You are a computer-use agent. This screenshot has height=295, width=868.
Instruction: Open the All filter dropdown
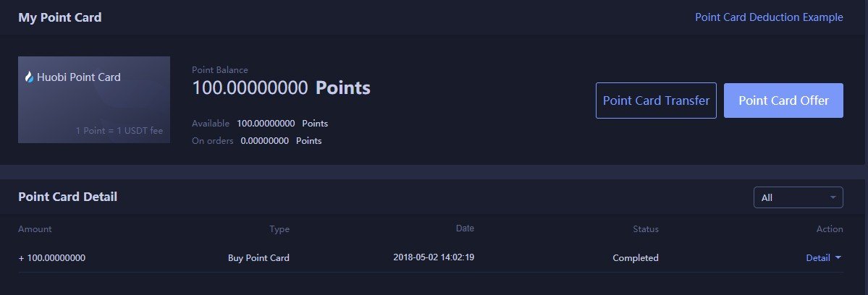pyautogui.click(x=799, y=197)
